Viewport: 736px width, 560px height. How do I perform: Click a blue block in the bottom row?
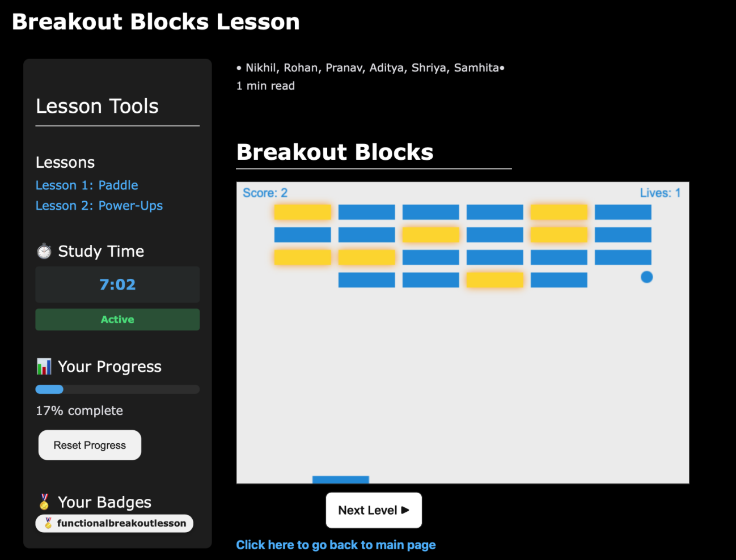[366, 279]
